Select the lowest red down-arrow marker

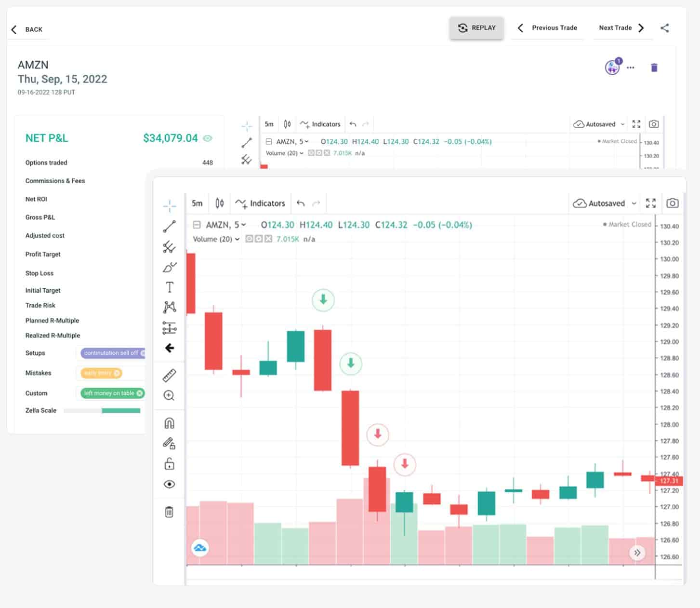tap(405, 464)
